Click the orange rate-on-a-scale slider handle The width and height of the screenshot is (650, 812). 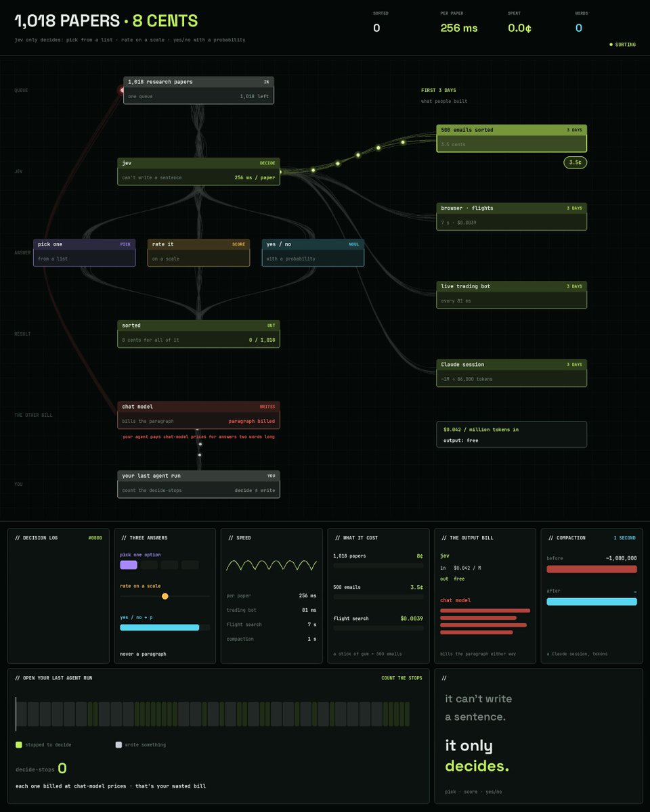(165, 596)
